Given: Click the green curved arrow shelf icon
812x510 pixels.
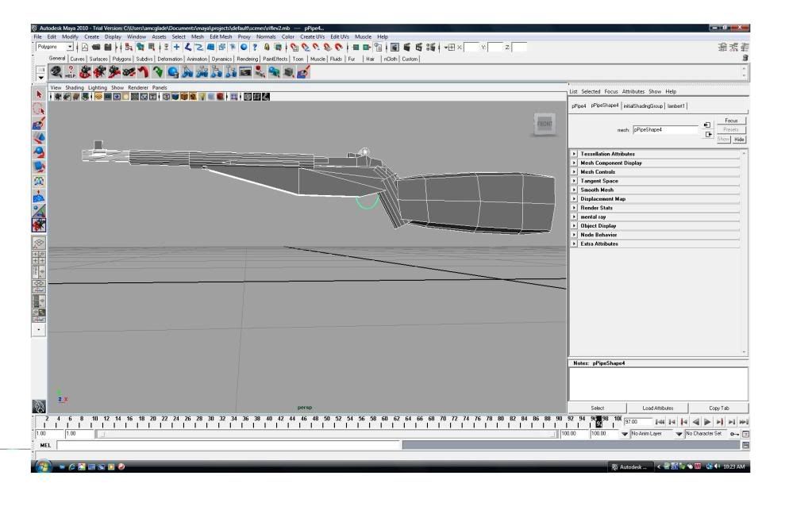Looking at the screenshot, I should coord(158,72).
